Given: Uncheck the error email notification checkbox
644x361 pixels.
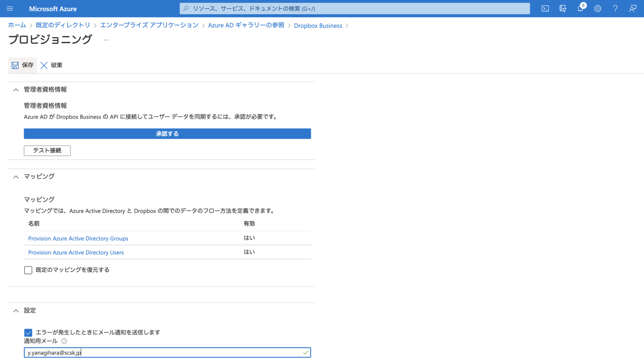Looking at the screenshot, I should pyautogui.click(x=28, y=333).
